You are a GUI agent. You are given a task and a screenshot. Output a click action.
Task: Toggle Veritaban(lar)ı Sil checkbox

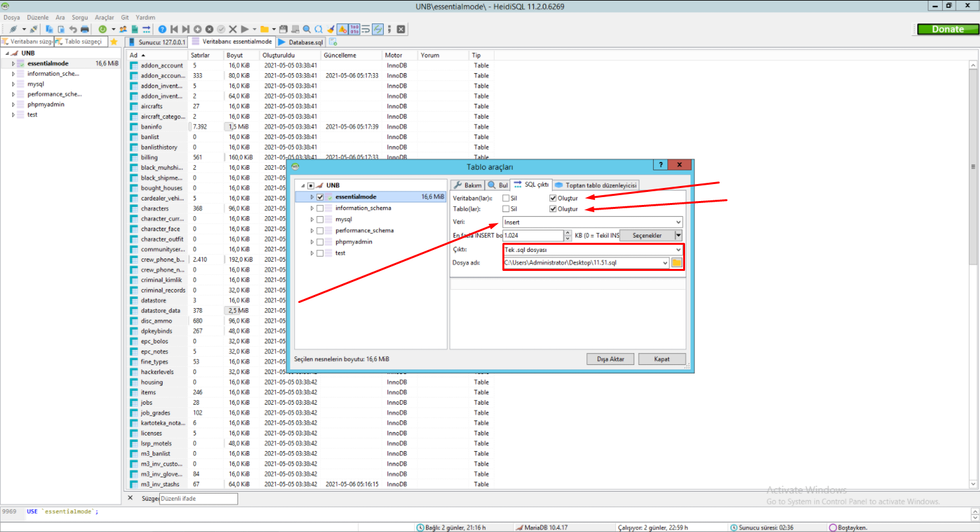[x=506, y=198]
